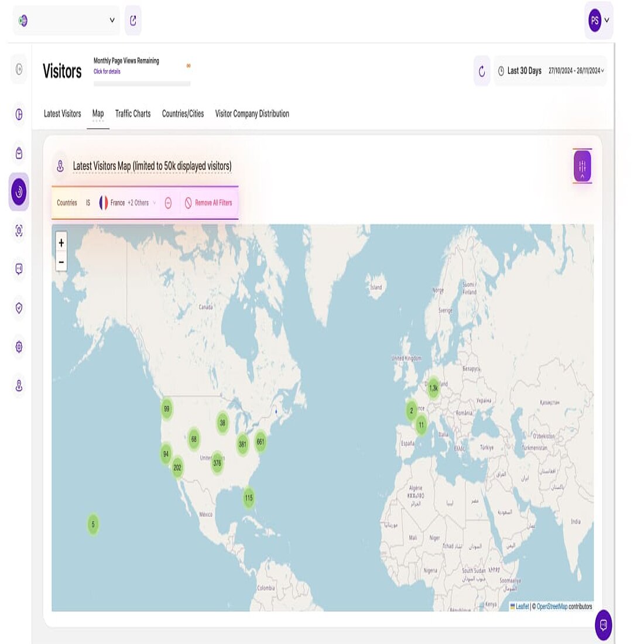Screen dimensions: 644x644
Task: Open settings from the sidebar gear icon
Action: [19, 347]
